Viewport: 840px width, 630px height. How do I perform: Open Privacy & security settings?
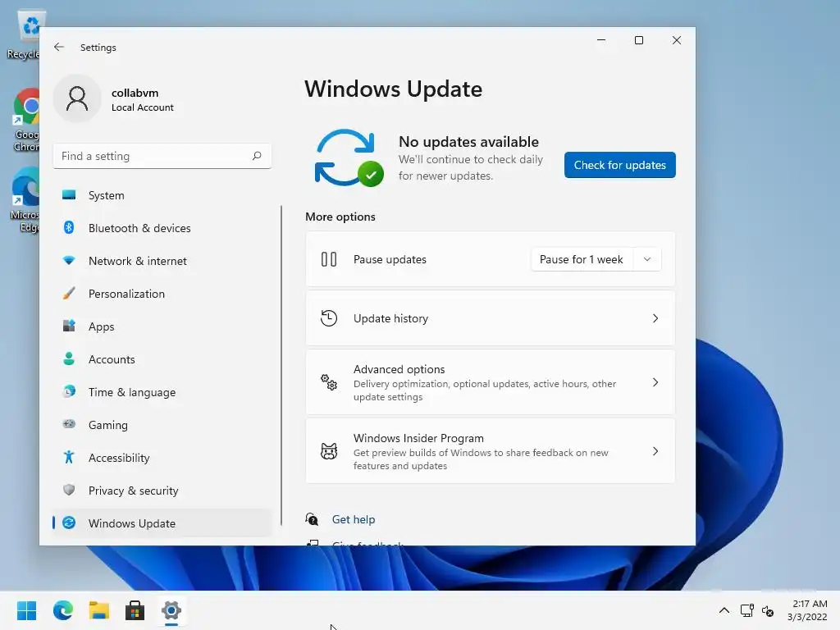[x=162, y=491]
